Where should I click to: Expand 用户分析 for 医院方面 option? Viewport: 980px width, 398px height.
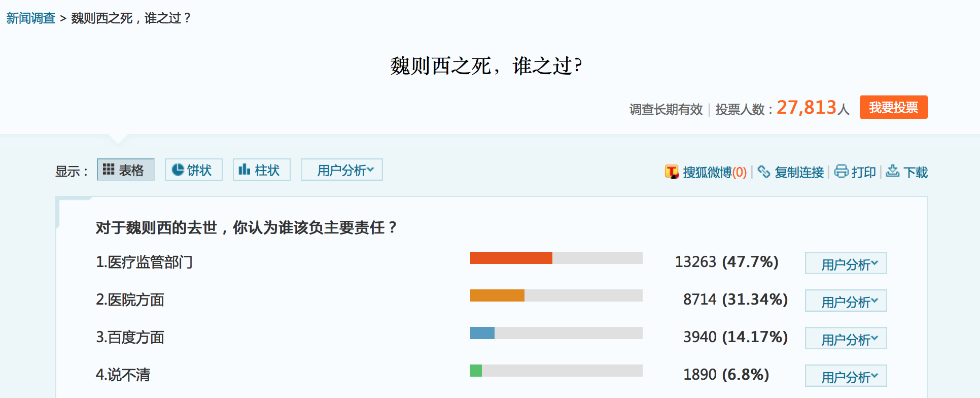coord(846,301)
